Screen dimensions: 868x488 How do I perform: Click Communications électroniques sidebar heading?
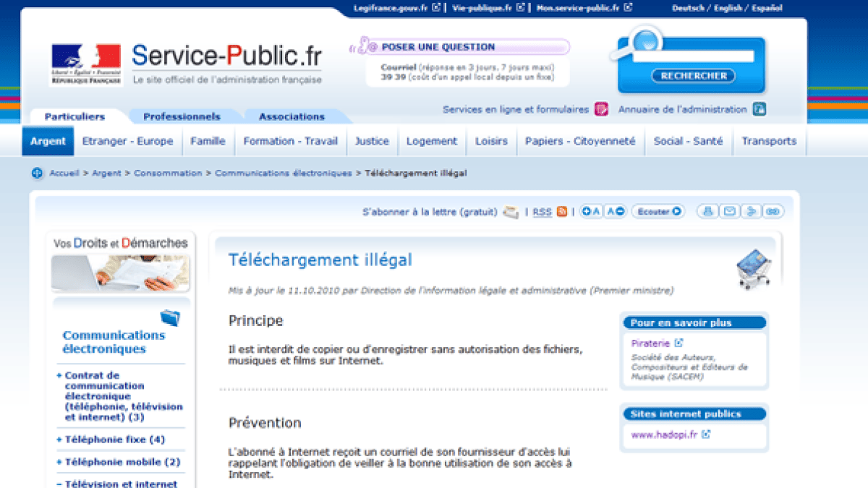114,342
